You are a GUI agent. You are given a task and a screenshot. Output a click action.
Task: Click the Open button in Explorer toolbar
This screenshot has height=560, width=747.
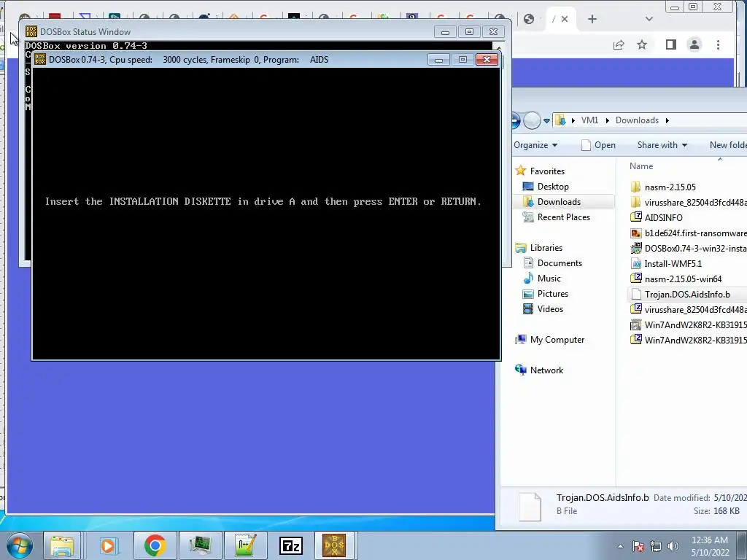coord(598,145)
